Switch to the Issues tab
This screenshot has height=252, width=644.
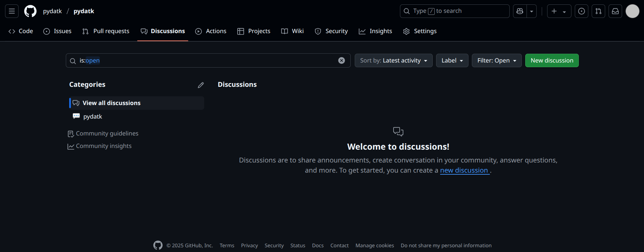point(57,31)
